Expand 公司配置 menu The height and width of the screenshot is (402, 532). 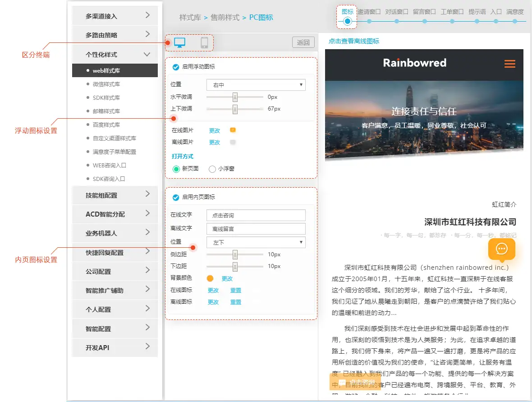click(115, 271)
